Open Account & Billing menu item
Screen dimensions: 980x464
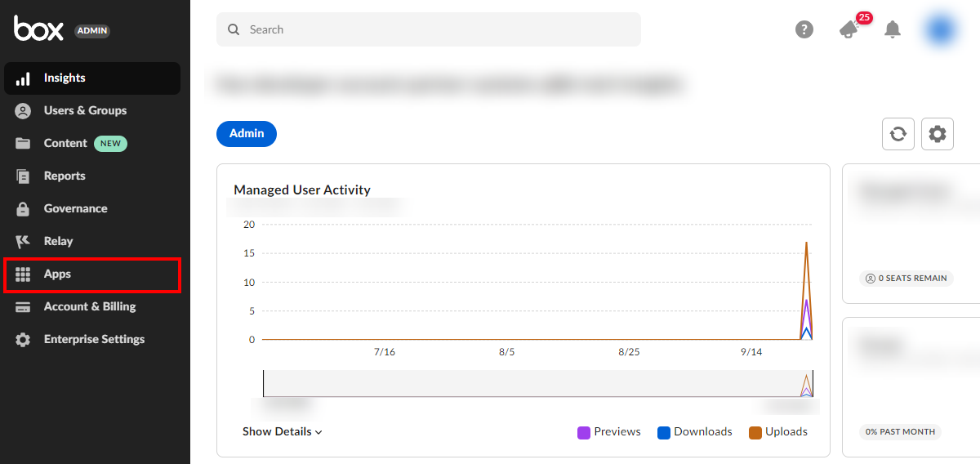click(x=90, y=307)
